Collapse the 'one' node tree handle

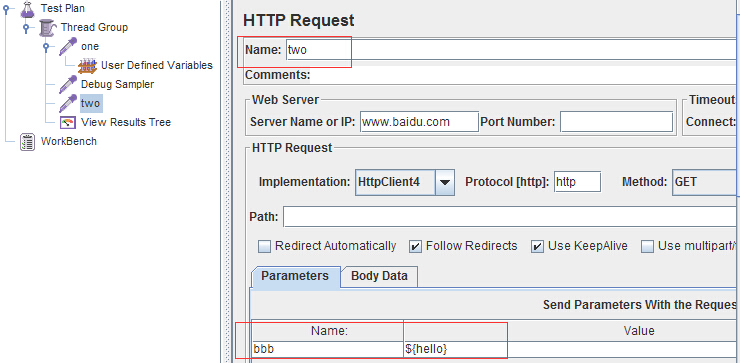pyautogui.click(x=46, y=46)
